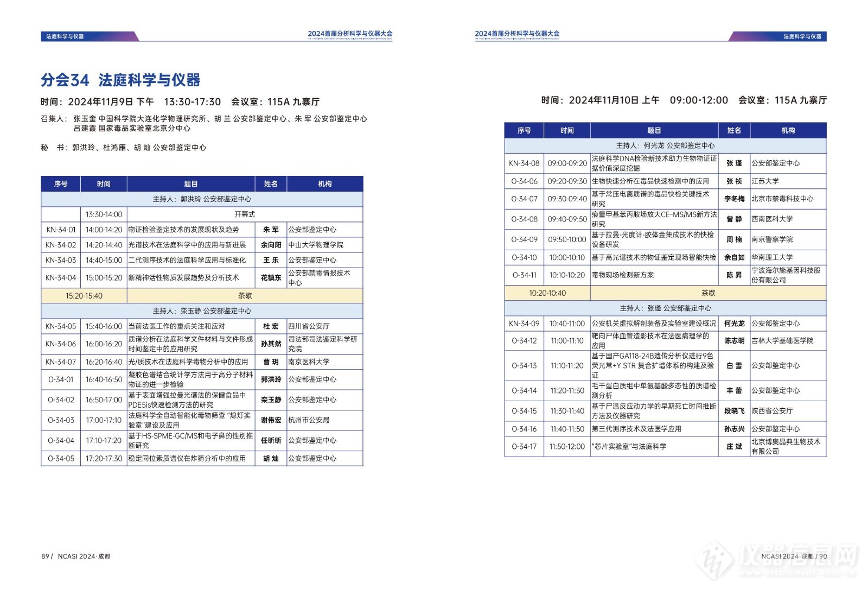Image resolution: width=868 pixels, height=589 pixels.
Task: Click the moderator row '主持人:何光龙 公安部鉴定中心'
Action: (665, 145)
